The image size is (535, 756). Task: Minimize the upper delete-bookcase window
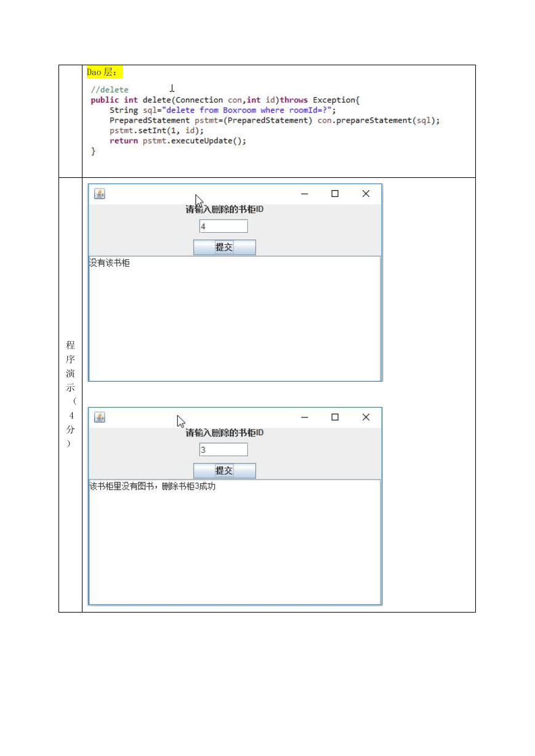pyautogui.click(x=304, y=194)
